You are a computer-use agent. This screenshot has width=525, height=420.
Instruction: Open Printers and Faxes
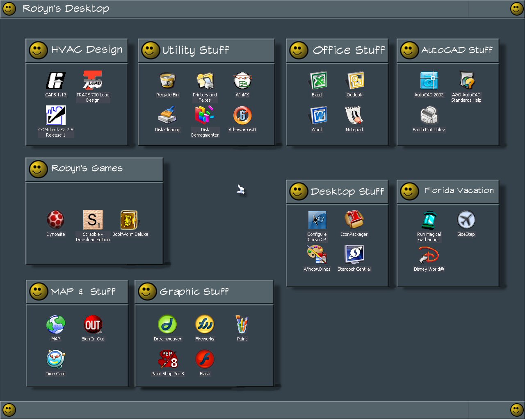[x=205, y=80]
